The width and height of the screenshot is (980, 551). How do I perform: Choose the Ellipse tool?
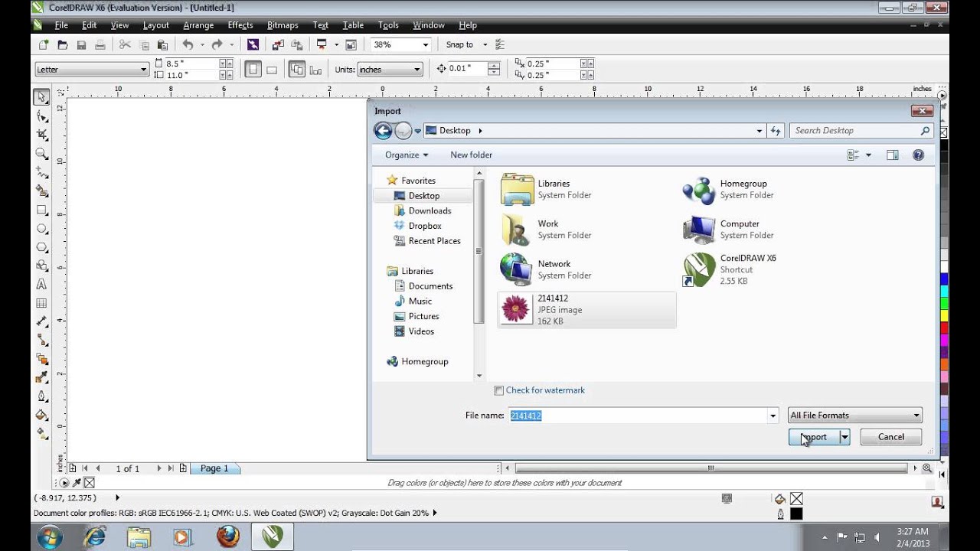(x=42, y=229)
